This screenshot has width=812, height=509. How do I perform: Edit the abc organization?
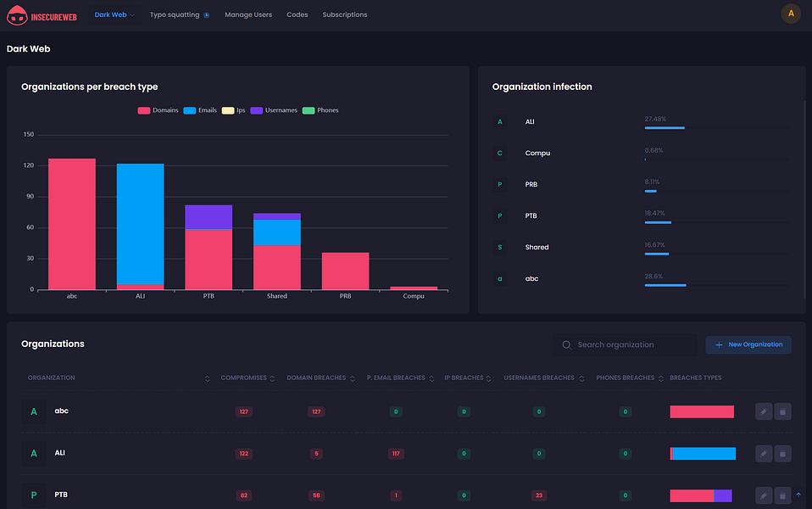point(764,411)
